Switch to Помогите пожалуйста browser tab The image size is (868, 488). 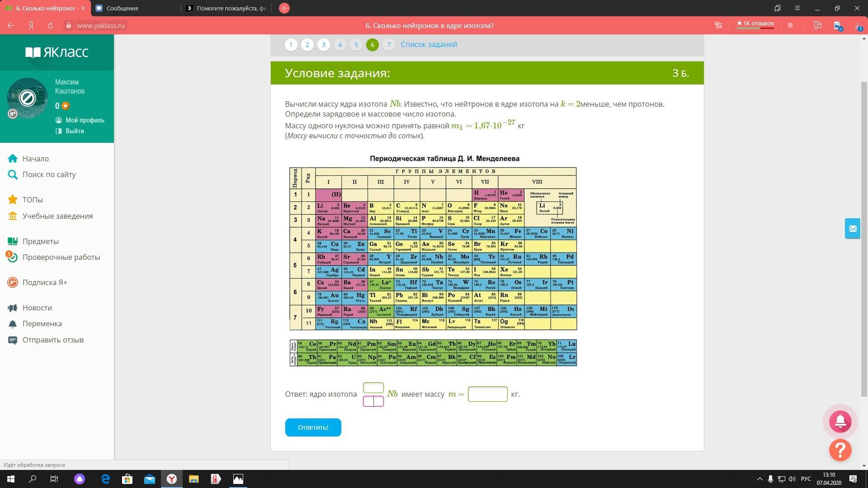(x=231, y=8)
